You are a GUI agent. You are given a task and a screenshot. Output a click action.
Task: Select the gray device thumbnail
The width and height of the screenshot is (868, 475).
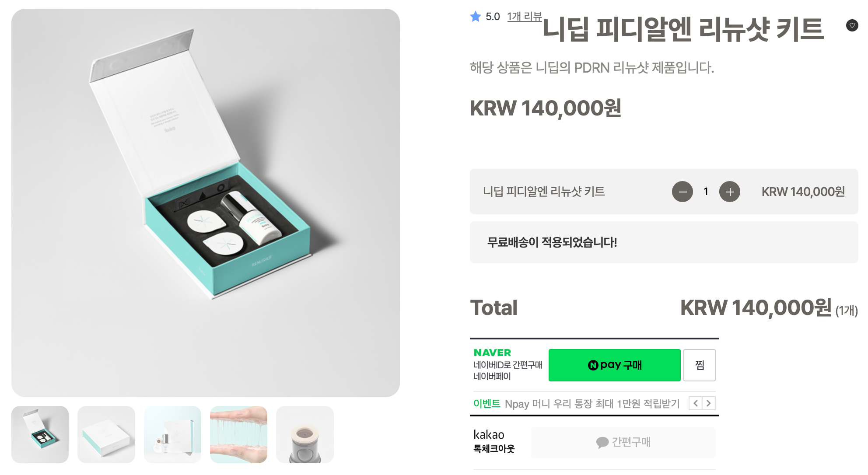305,434
